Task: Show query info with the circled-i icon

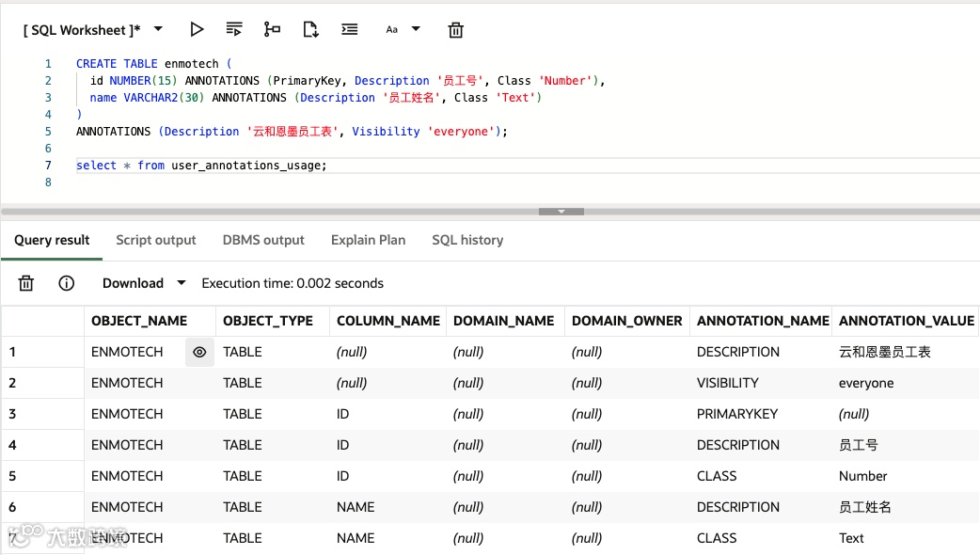Action: (x=67, y=283)
